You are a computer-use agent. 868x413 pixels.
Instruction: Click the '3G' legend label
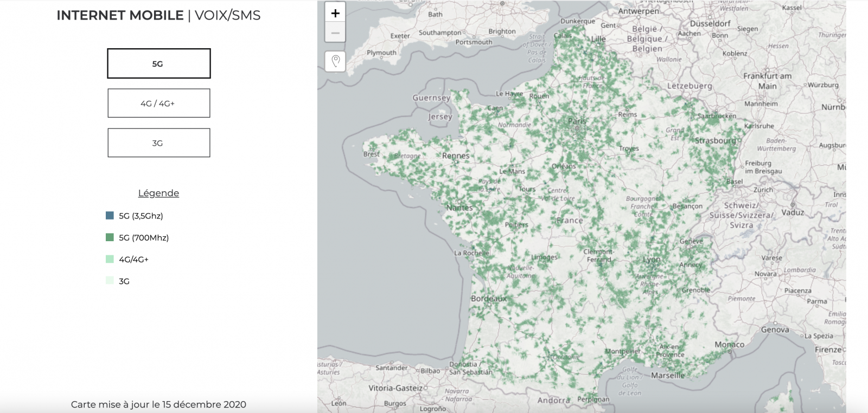pos(124,281)
